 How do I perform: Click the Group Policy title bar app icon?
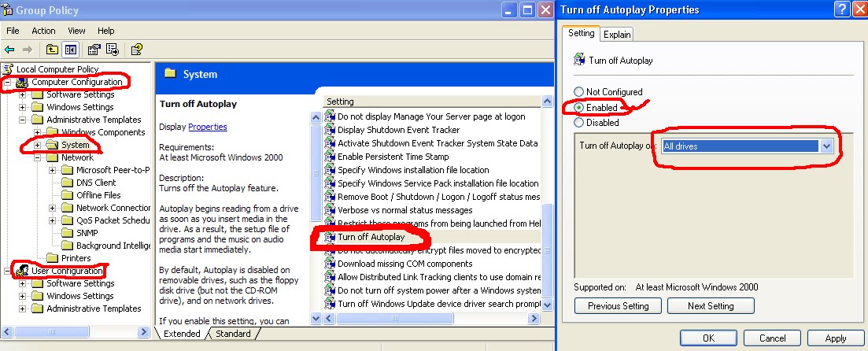[7, 9]
